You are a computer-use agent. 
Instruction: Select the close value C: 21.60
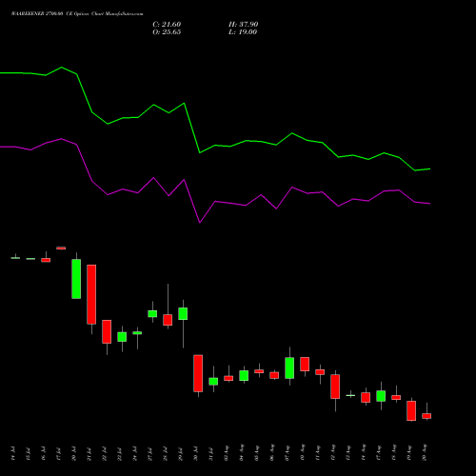(167, 25)
